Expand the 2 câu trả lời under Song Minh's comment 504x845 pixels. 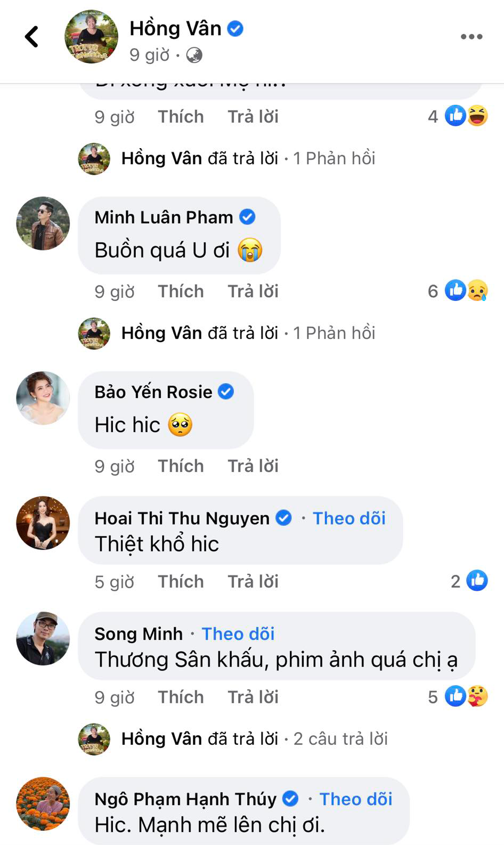340,738
